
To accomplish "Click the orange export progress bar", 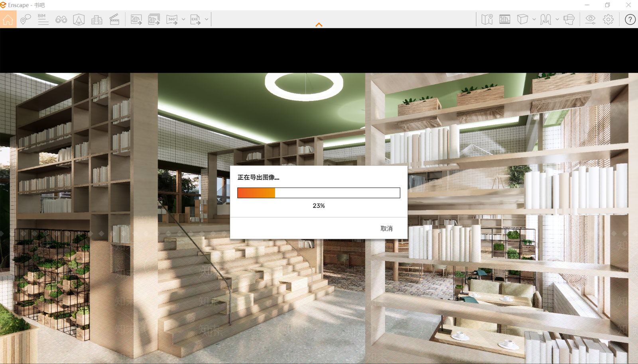I will [x=319, y=193].
